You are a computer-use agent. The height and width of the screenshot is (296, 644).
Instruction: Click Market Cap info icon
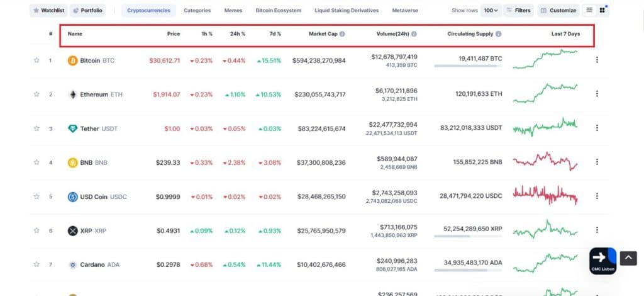point(342,34)
